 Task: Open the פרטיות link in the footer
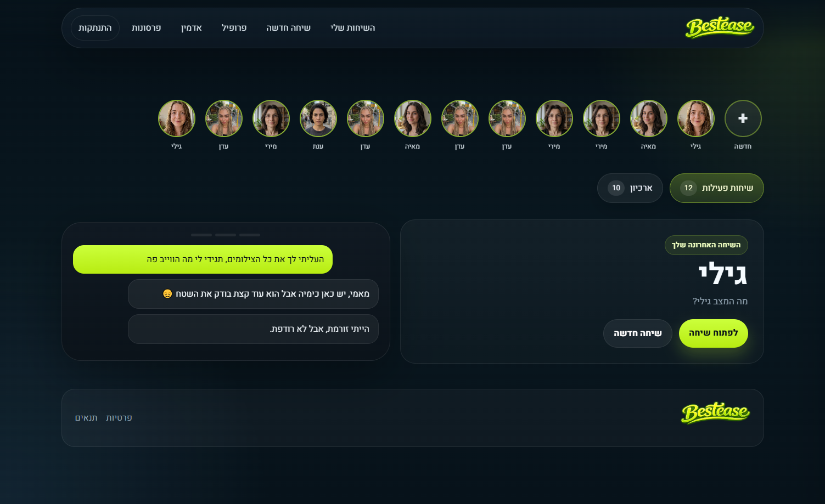[119, 418]
